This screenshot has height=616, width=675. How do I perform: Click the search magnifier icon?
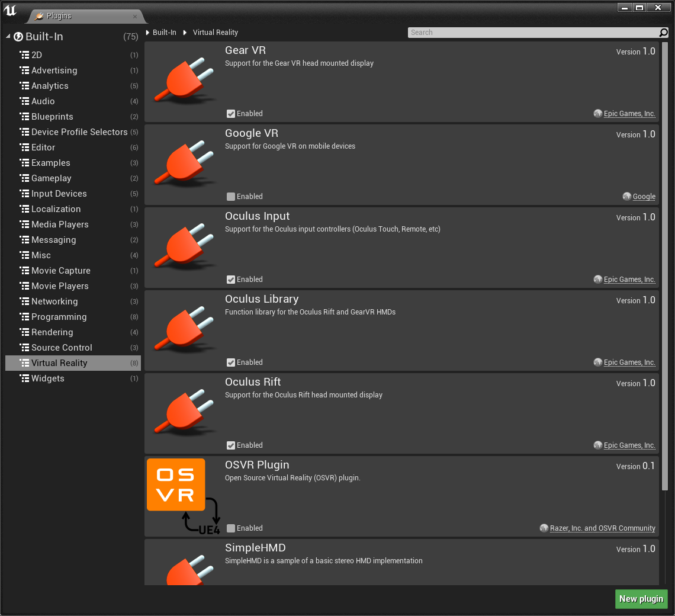pyautogui.click(x=663, y=33)
